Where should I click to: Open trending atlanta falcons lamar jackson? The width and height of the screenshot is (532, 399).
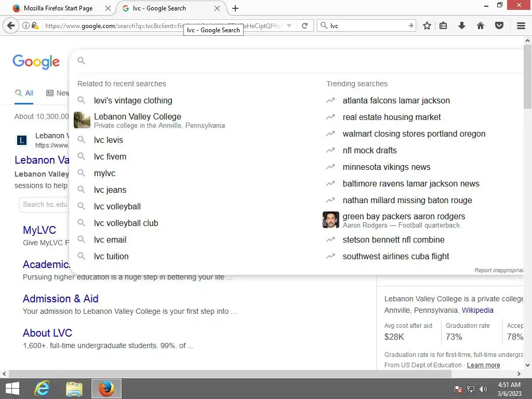(x=396, y=100)
